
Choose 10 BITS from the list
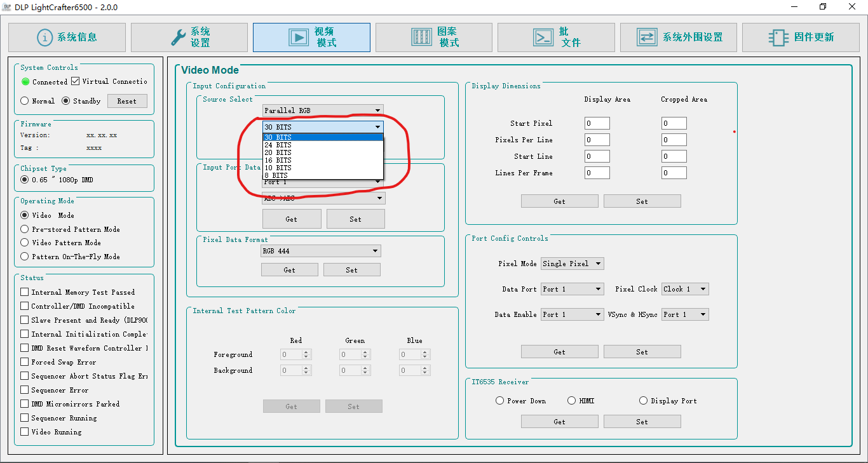(323, 168)
